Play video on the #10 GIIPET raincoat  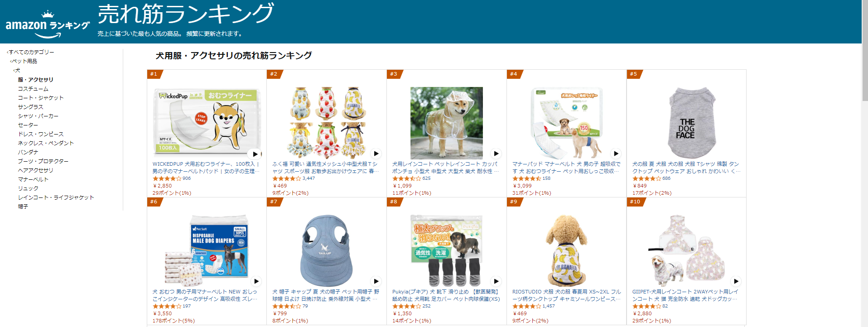coord(736,281)
